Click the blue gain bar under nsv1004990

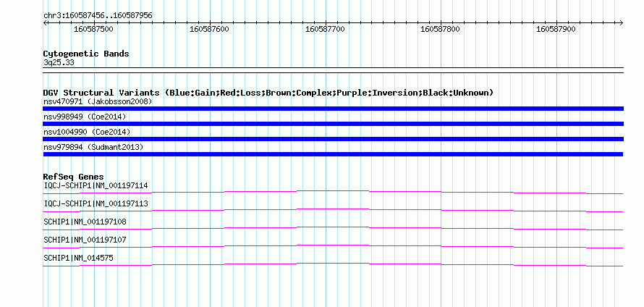[333, 139]
